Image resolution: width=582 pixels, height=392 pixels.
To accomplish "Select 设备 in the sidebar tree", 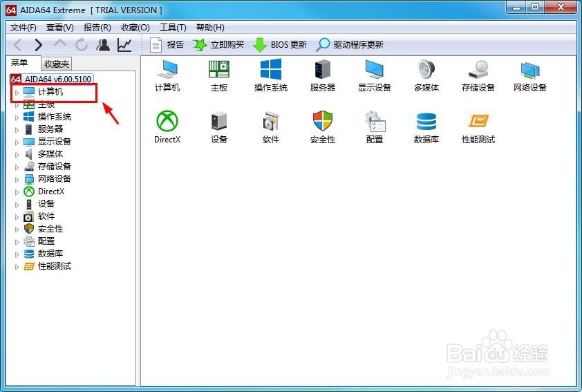I will 39,204.
